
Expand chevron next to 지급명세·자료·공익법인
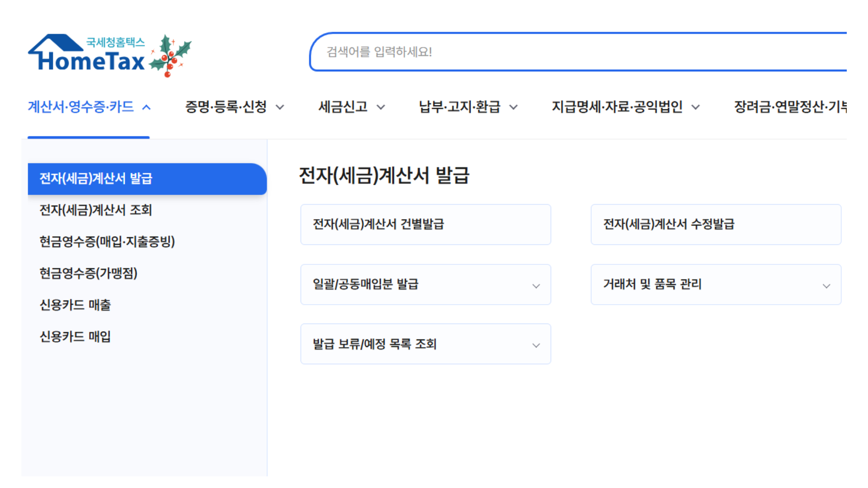[x=696, y=108]
